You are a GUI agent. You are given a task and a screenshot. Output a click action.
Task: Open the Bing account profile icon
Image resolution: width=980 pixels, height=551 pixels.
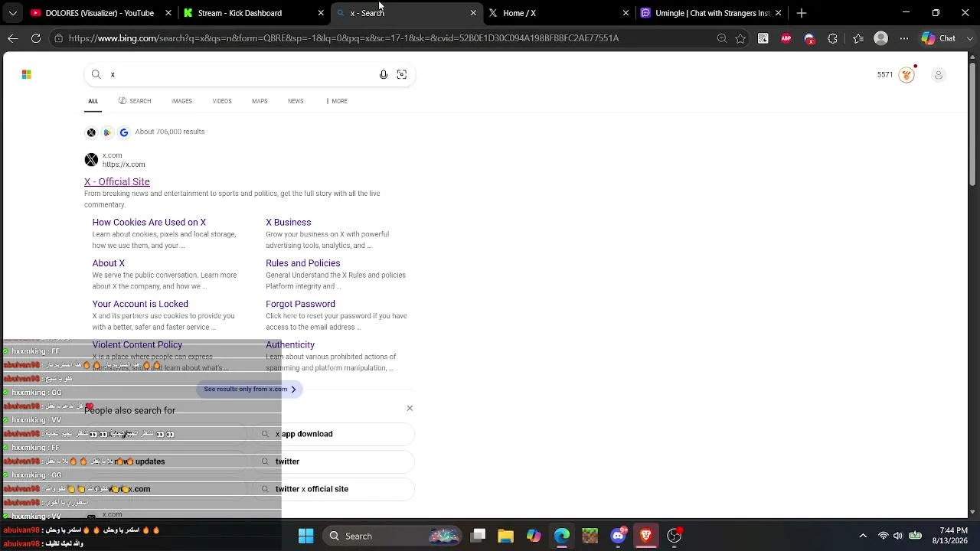click(x=939, y=74)
